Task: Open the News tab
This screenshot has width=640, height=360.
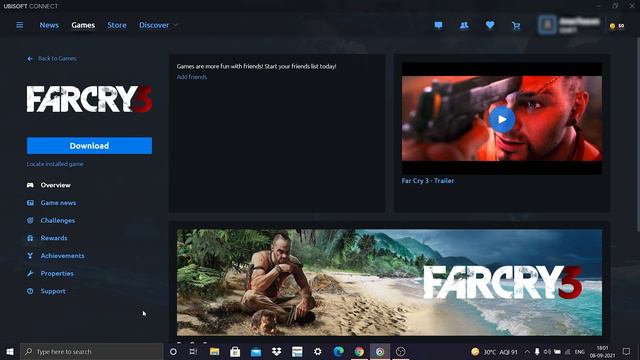Action: coord(49,25)
